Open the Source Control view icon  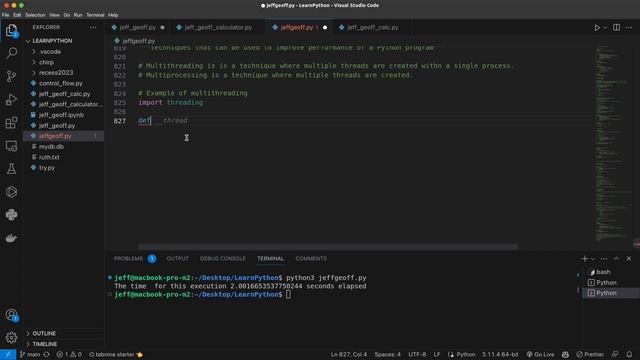(11, 76)
